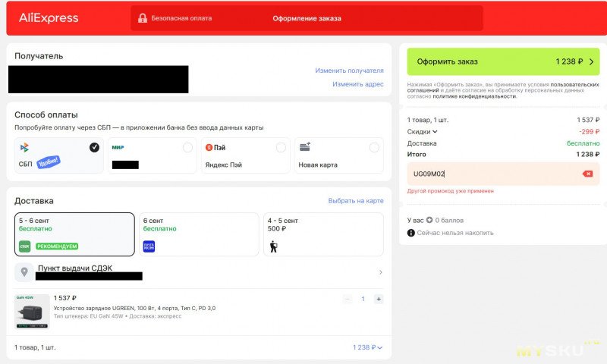Screen dimensions: 607x364
Task: Click the courier person icon
Action: pos(273,246)
